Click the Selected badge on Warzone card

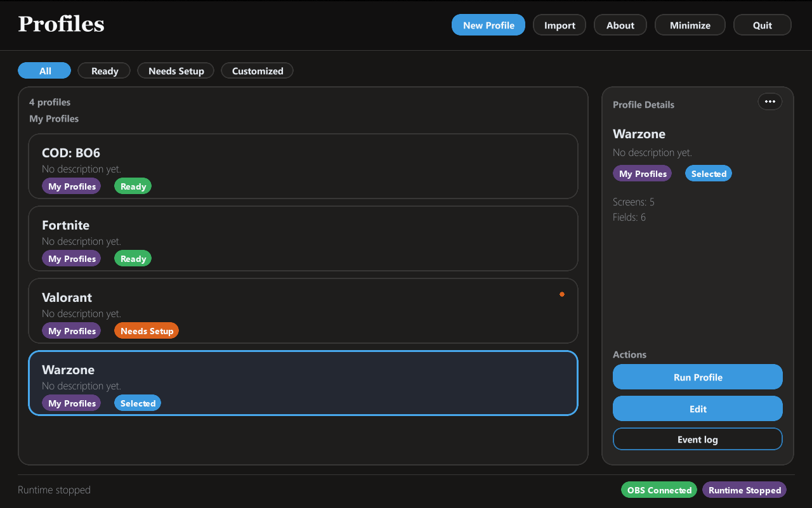click(138, 403)
